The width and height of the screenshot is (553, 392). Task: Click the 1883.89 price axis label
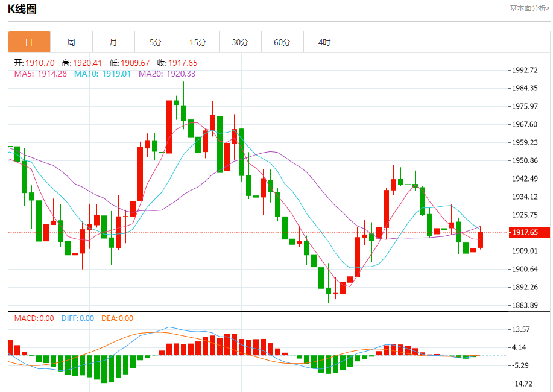tap(525, 305)
